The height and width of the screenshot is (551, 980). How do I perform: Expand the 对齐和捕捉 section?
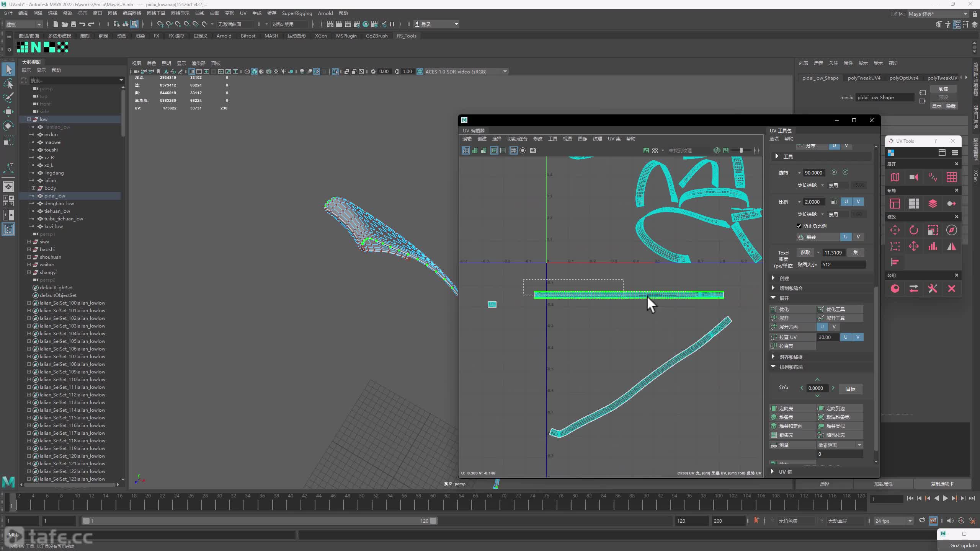pyautogui.click(x=773, y=357)
